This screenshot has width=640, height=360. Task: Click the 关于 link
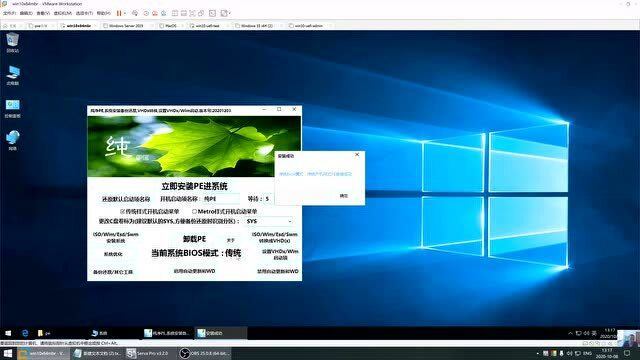pyautogui.click(x=231, y=240)
